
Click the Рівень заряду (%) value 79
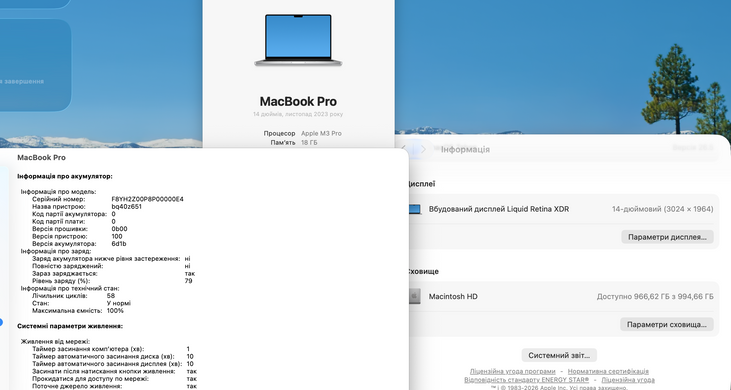click(188, 281)
